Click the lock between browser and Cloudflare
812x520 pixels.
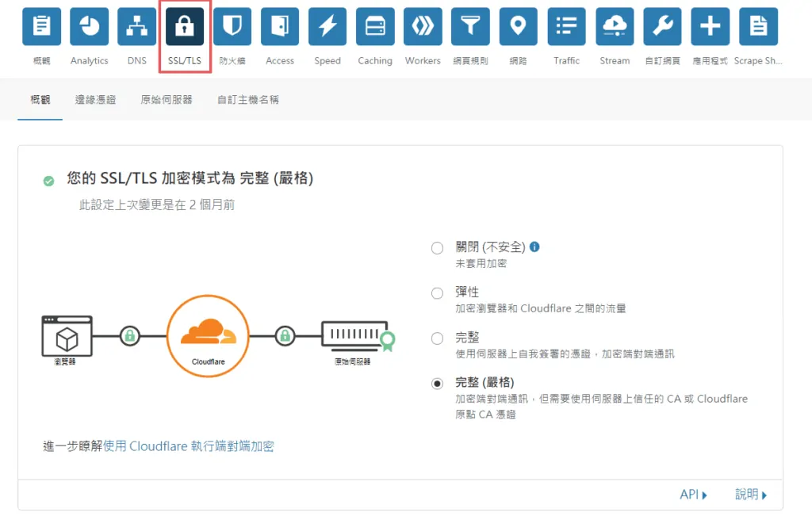130,336
